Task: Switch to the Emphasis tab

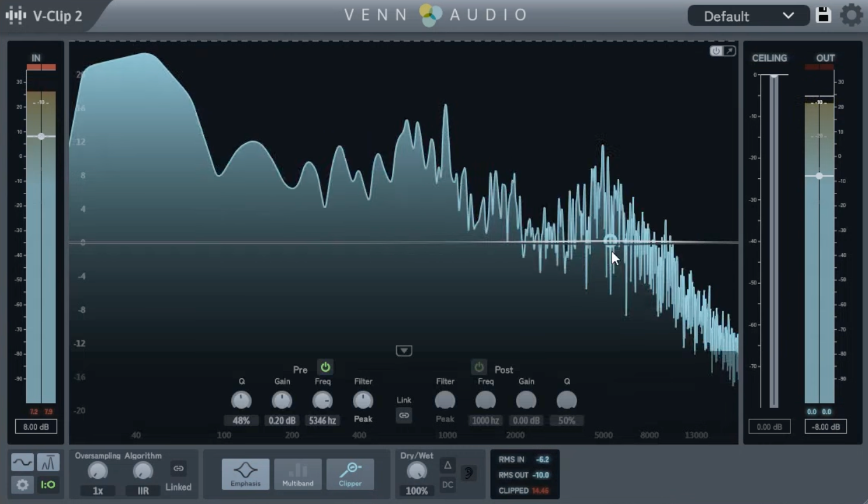Action: (245, 474)
